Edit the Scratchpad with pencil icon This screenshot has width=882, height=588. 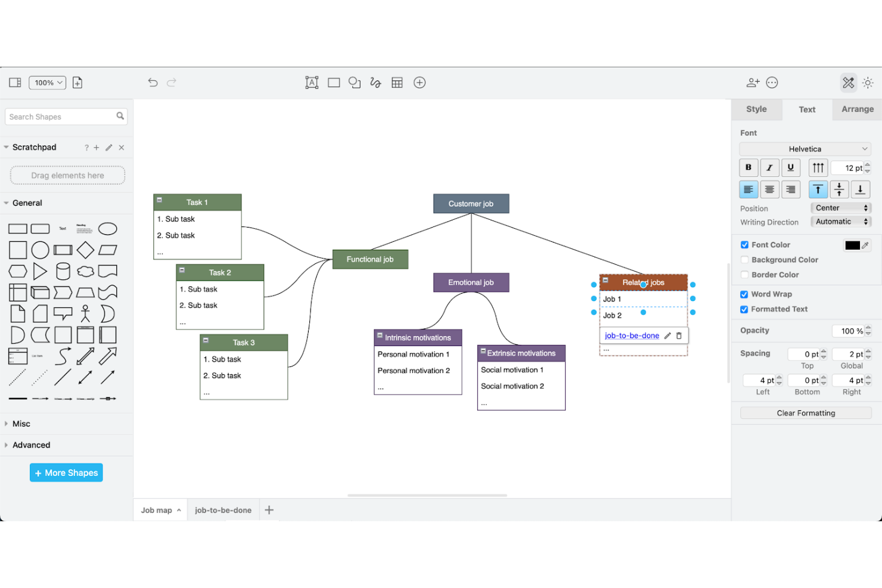point(109,148)
